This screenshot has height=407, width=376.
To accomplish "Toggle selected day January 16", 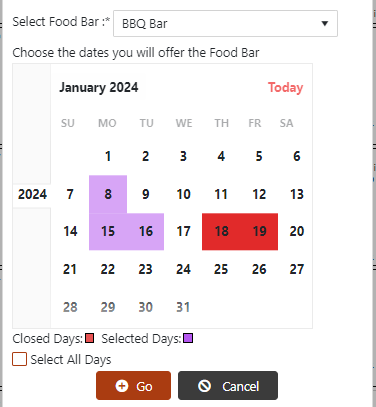I will tap(146, 231).
